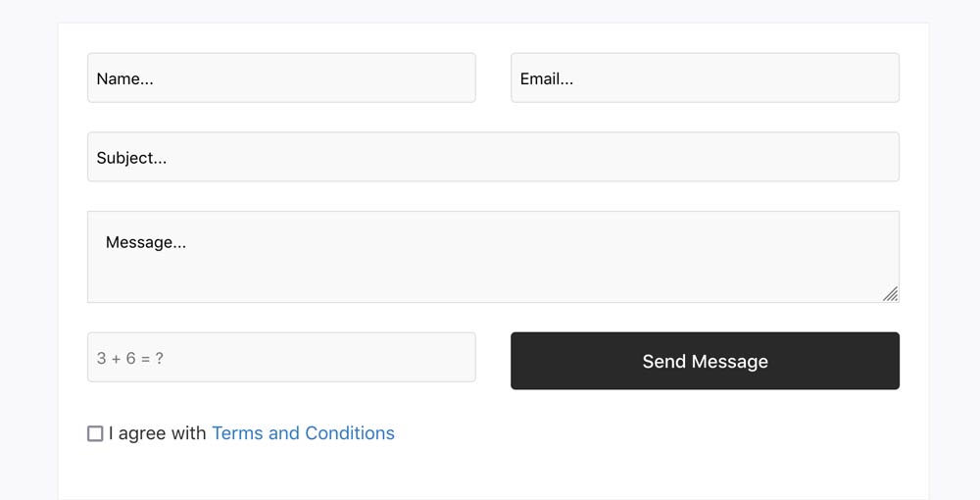Image resolution: width=980 pixels, height=500 pixels.
Task: Click the "I agree with" label text
Action: 157,433
